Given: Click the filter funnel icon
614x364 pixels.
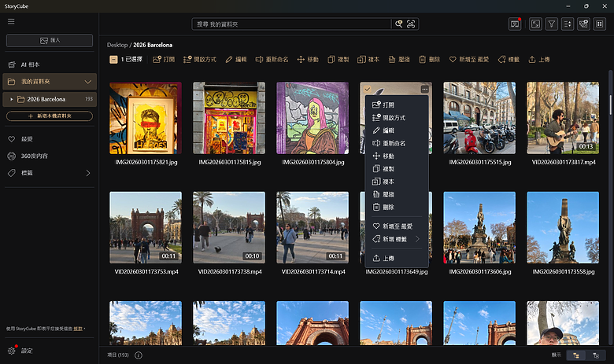Looking at the screenshot, I should (553, 24).
